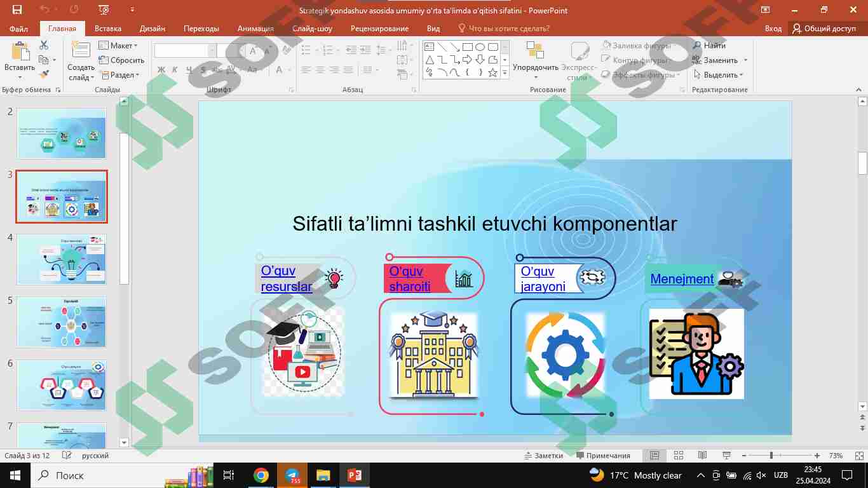This screenshot has height=488, width=868.
Task: Switch to Reading view icon
Action: (702, 456)
